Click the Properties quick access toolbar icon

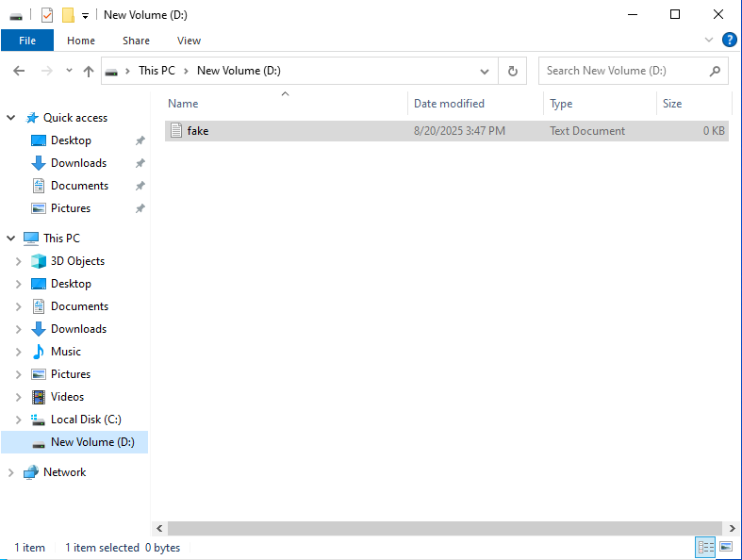coord(47,15)
